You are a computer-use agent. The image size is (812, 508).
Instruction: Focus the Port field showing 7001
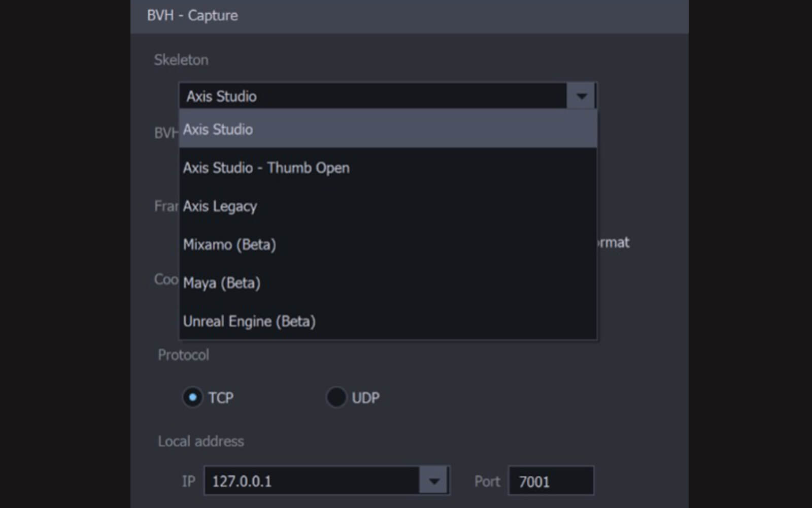[x=551, y=481]
